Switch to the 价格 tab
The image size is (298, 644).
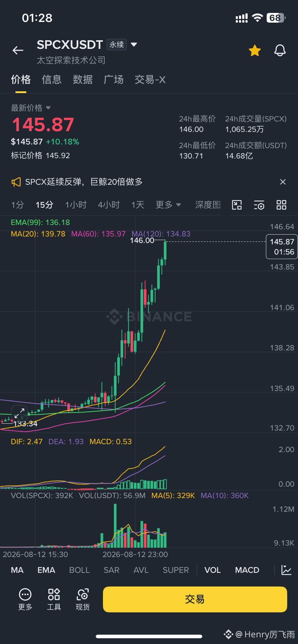(21, 79)
